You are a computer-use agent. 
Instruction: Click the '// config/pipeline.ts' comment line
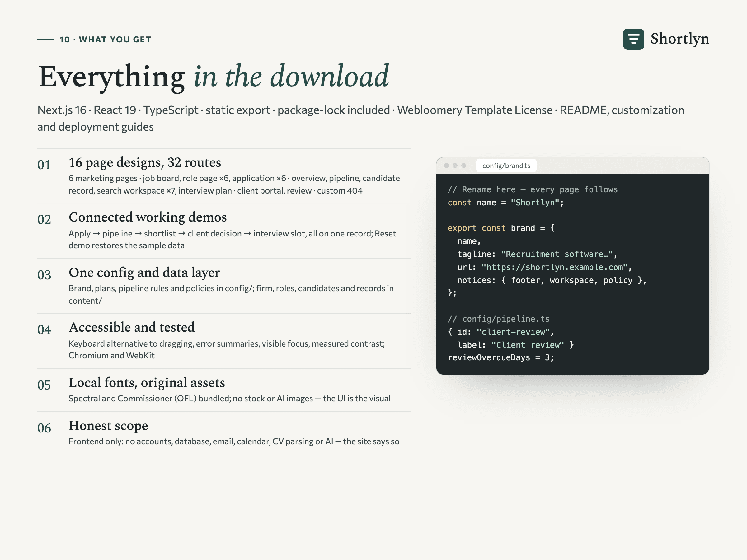point(498,319)
